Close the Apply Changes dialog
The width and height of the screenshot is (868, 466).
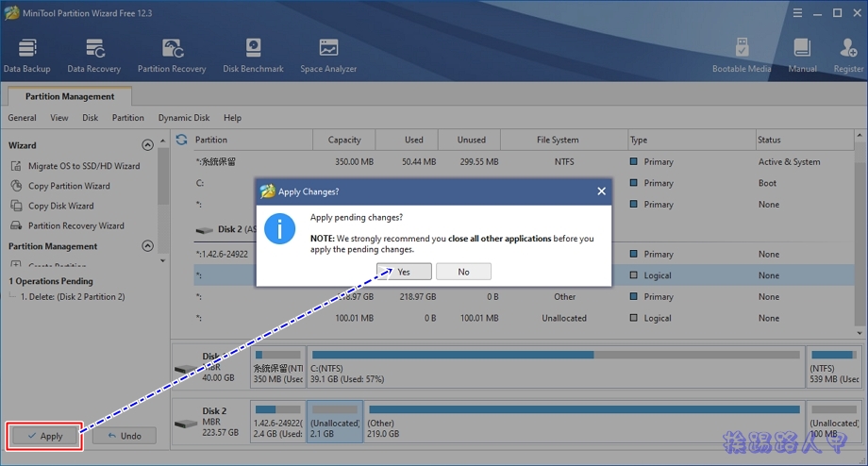[x=601, y=191]
